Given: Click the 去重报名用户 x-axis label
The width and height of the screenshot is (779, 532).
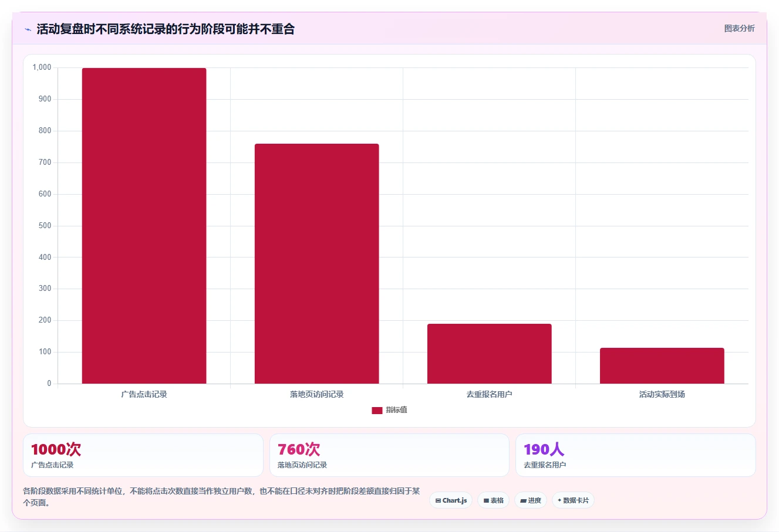Looking at the screenshot, I should [489, 394].
